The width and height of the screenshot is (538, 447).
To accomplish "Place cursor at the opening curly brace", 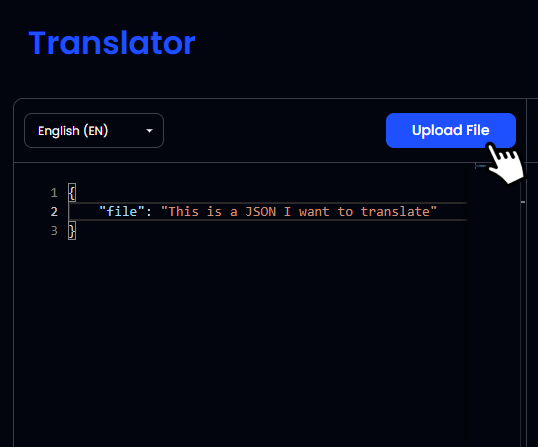I will pyautogui.click(x=72, y=193).
